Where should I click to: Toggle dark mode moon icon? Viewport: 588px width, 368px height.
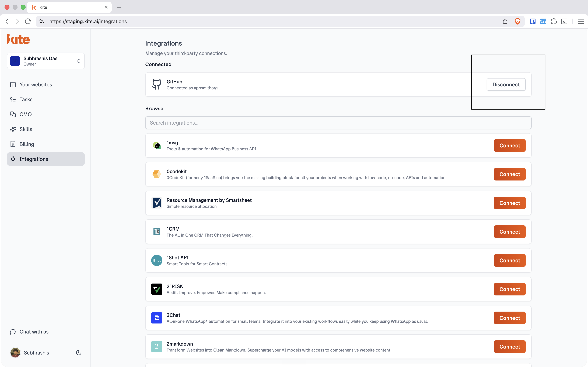(x=79, y=353)
